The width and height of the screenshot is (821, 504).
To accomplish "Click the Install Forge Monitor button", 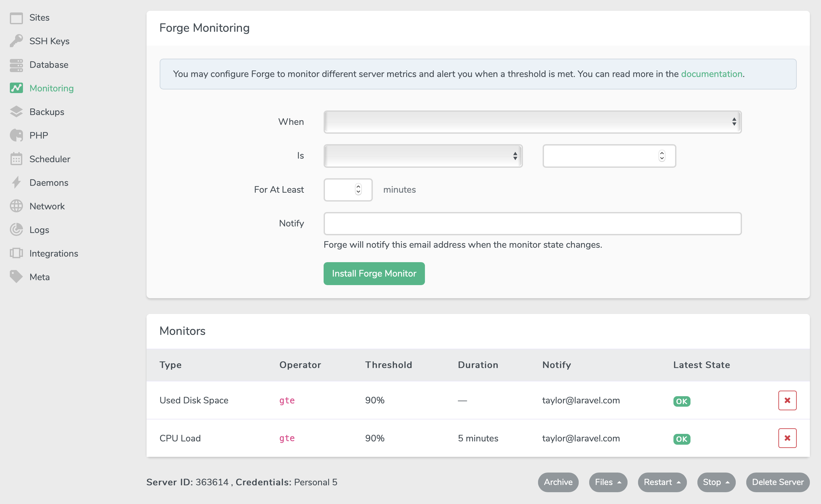I will click(375, 273).
